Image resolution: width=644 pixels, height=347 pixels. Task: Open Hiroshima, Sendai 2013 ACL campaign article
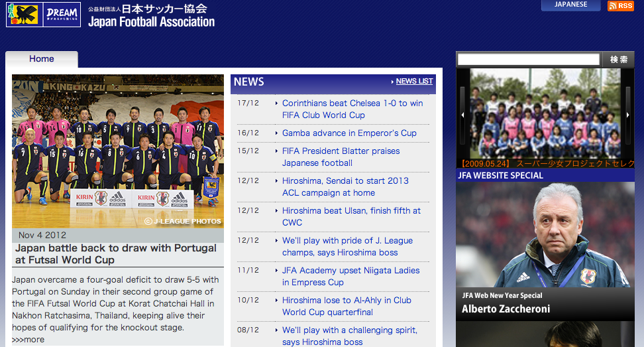345,186
